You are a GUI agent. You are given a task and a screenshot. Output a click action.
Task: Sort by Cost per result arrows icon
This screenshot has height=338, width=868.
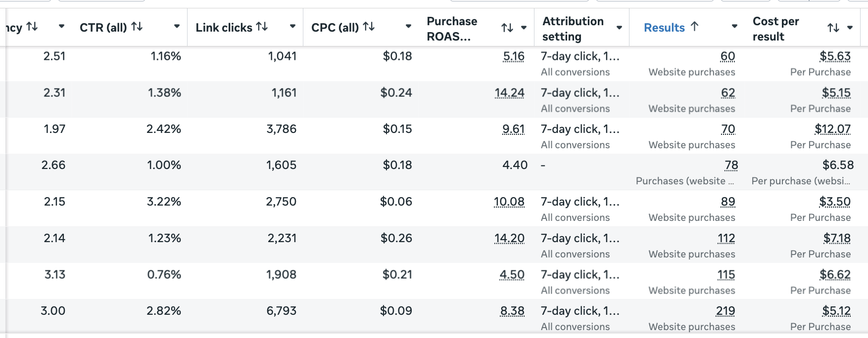tap(833, 28)
